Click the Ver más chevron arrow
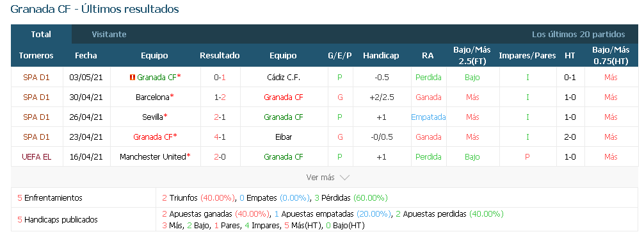The image size is (644, 234). tap(344, 178)
